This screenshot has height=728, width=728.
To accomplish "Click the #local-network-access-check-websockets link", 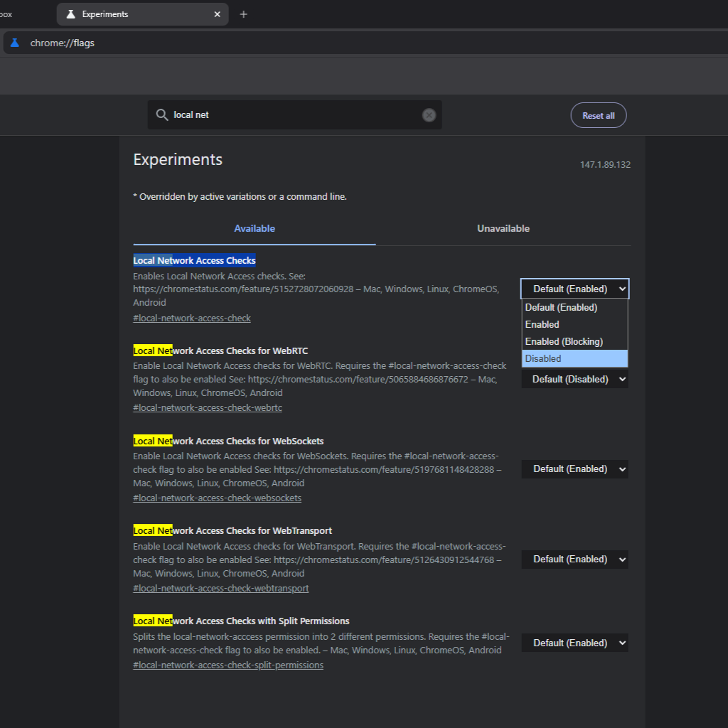I will point(218,498).
